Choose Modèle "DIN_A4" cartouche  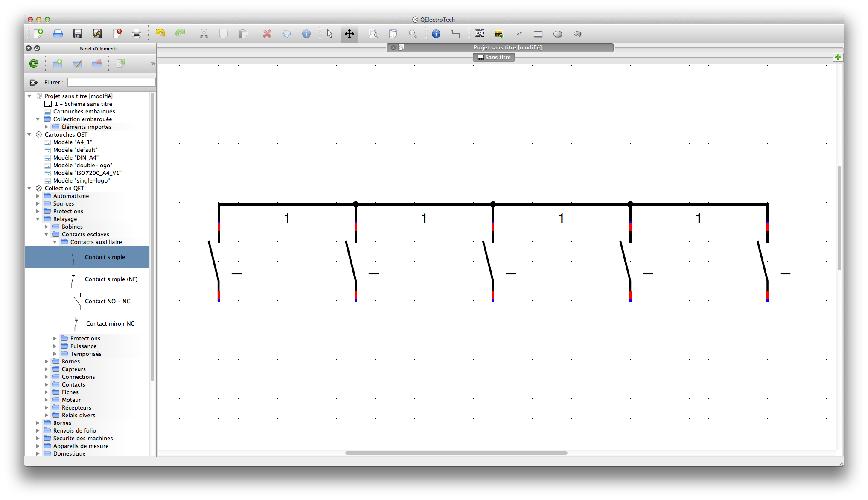76,157
